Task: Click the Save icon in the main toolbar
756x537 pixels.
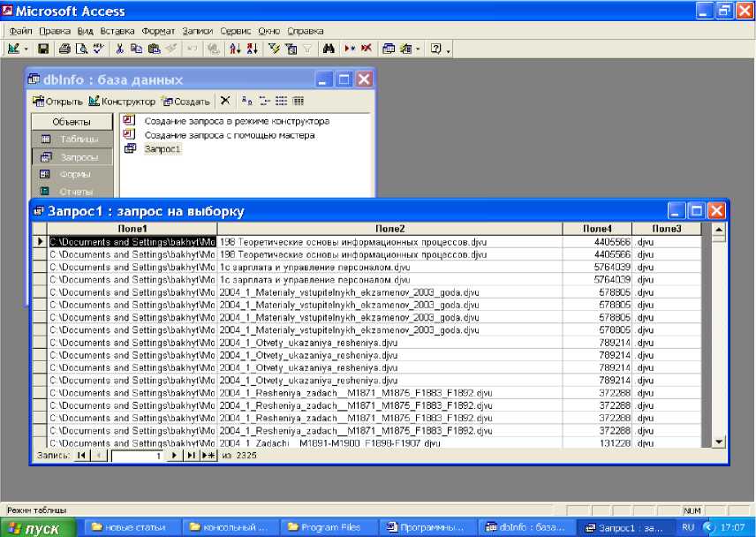Action: [x=45, y=49]
